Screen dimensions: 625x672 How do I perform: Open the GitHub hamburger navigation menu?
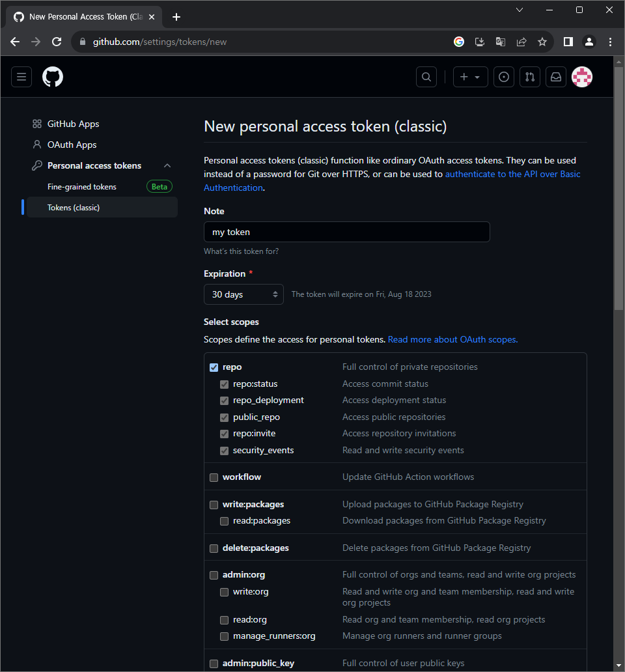[x=21, y=77]
